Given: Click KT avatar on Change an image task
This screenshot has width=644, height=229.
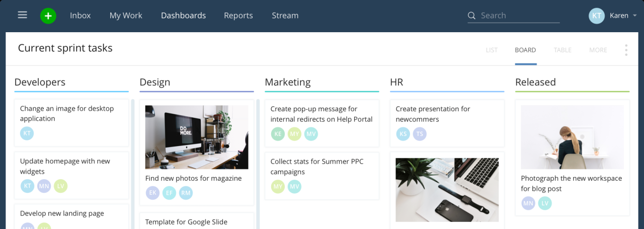Looking at the screenshot, I should pos(27,133).
